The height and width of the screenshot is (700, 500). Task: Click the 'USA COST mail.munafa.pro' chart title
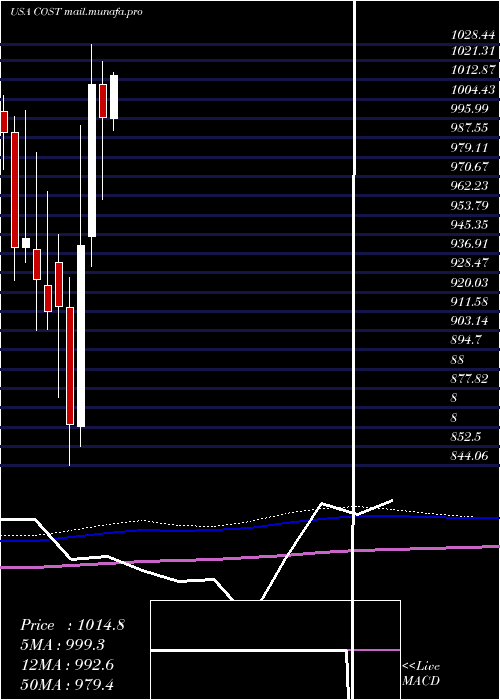[76, 12]
